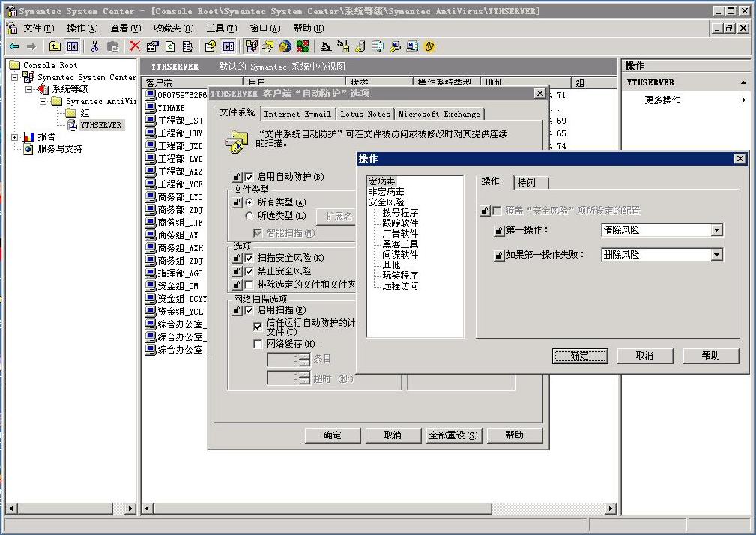Click the key-and-computer toolbar icon
The width and height of the screenshot is (756, 535).
(x=395, y=46)
